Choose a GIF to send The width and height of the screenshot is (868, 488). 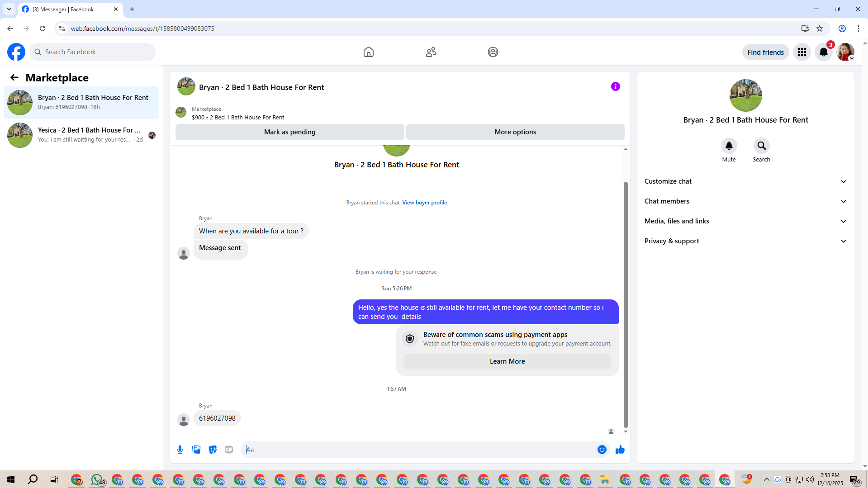229,450
